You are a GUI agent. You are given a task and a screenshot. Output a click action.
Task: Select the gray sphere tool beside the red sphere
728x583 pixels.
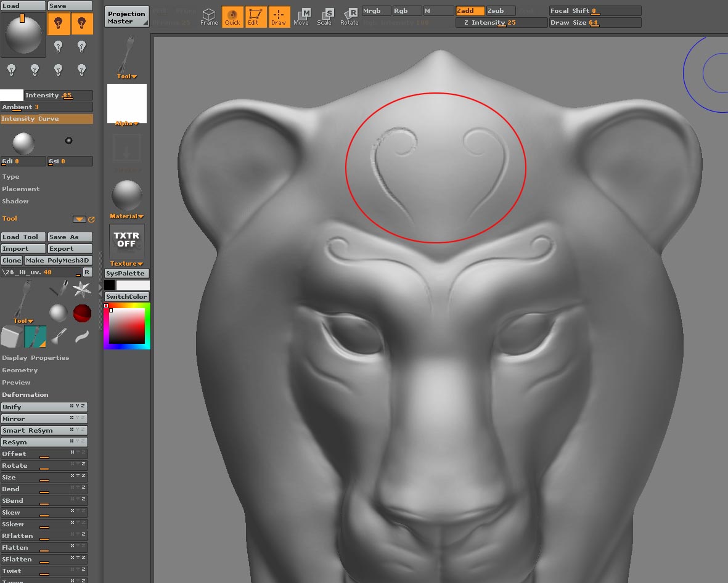(x=58, y=313)
